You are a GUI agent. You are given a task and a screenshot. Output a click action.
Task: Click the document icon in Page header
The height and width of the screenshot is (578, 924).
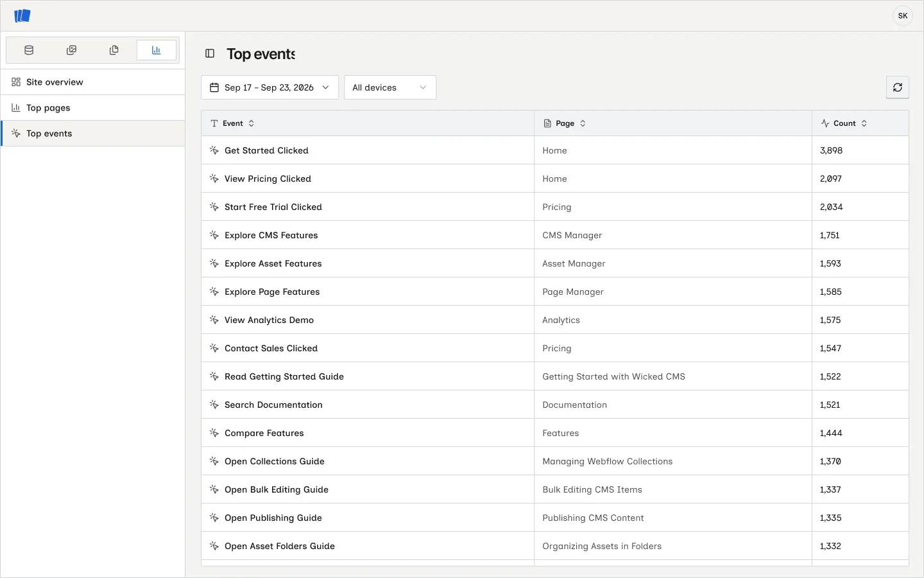tap(547, 123)
